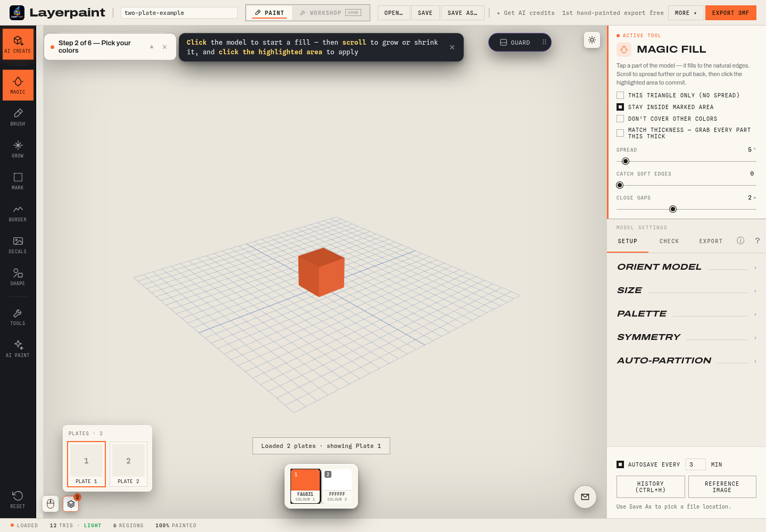Click the model settings info icon

[x=740, y=240]
